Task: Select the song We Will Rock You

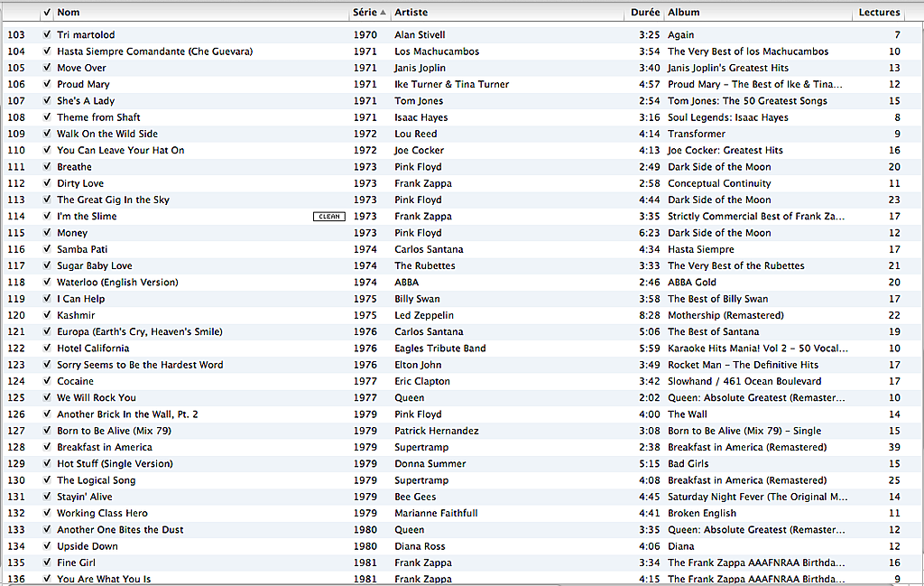Action: (x=96, y=398)
